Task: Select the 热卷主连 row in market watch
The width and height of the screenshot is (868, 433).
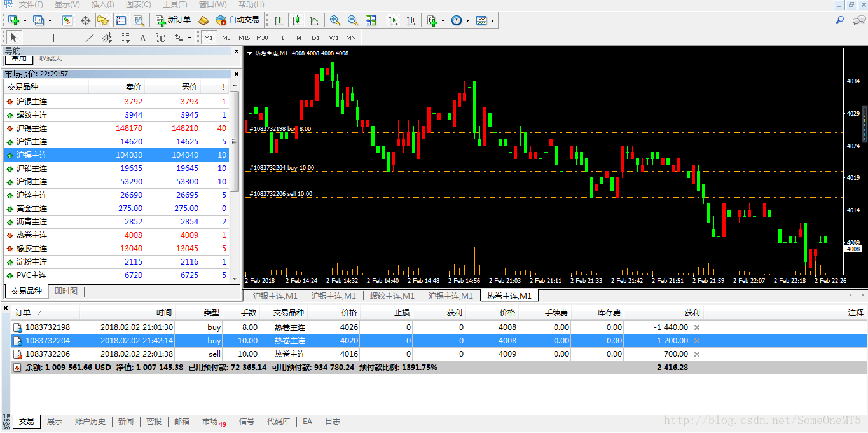Action: point(116,235)
